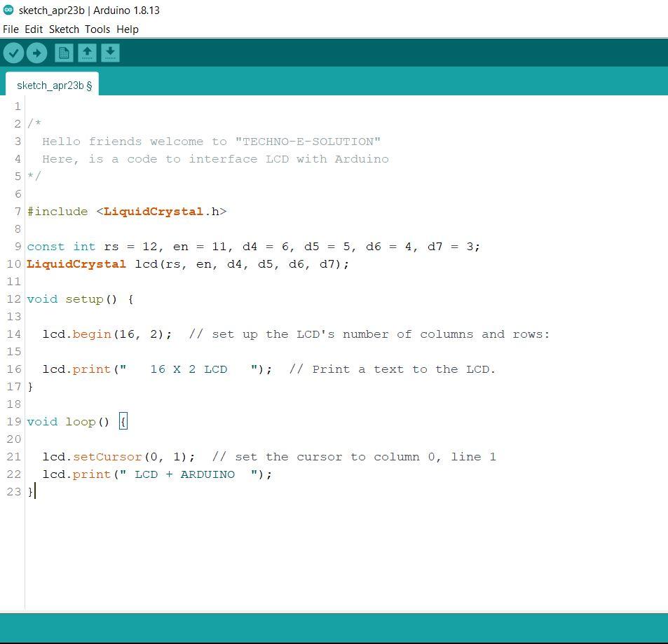Viewport: 668px width, 644px height.
Task: Create a new sketch with the New icon
Action: coord(64,53)
